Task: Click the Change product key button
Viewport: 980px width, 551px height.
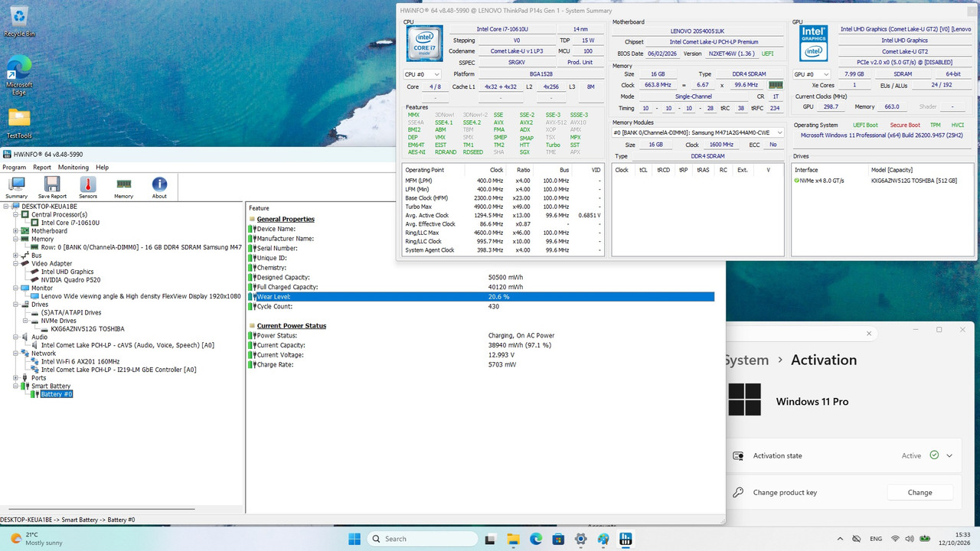Action: coord(920,492)
